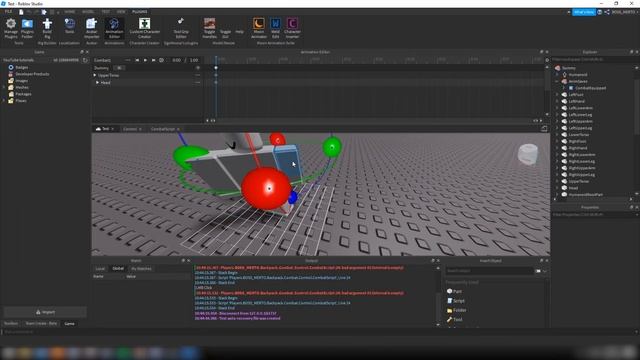Open the Plugins Folder
This screenshot has height=360, width=640.
point(27,28)
